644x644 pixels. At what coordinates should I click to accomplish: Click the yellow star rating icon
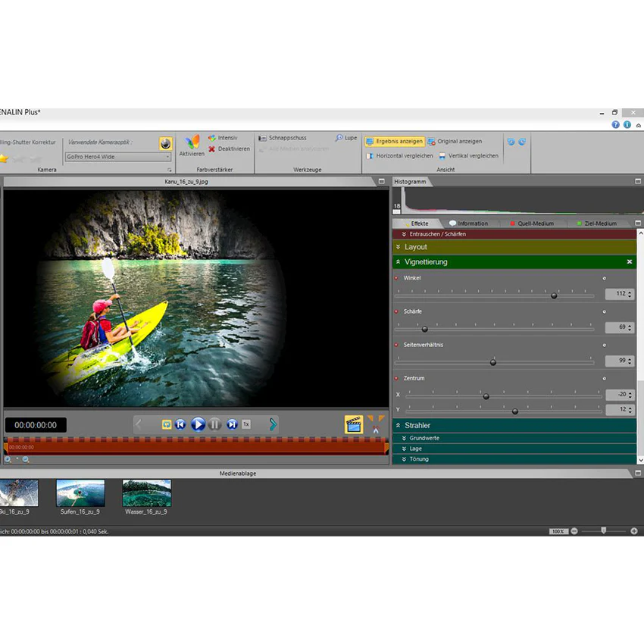pyautogui.click(x=4, y=158)
